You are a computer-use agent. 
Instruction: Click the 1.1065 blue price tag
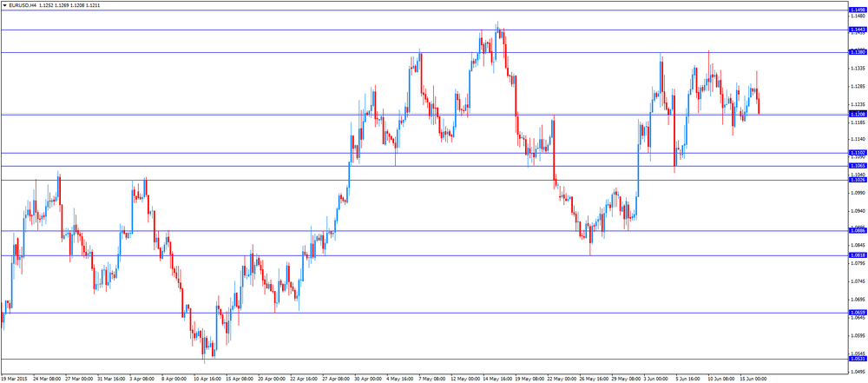[858, 166]
